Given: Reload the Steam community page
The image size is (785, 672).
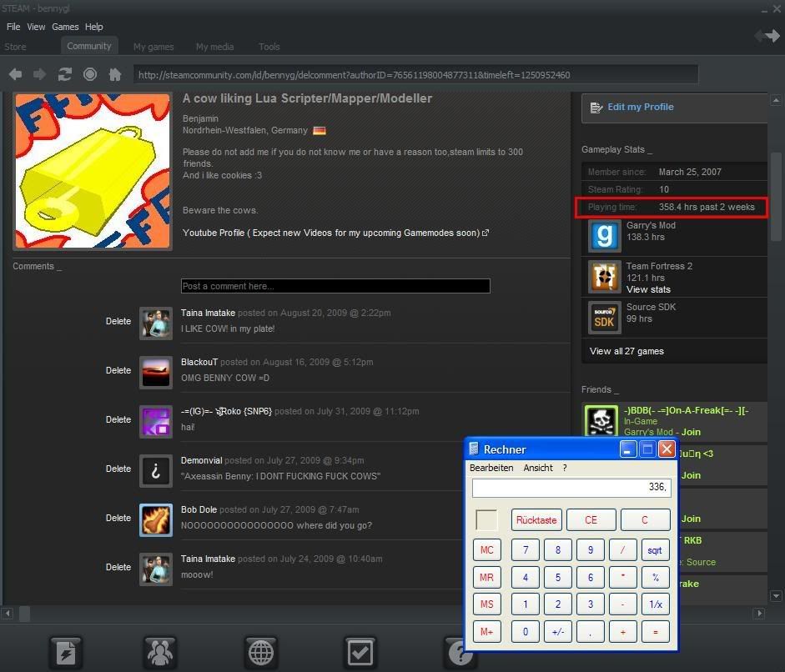Looking at the screenshot, I should tap(64, 74).
